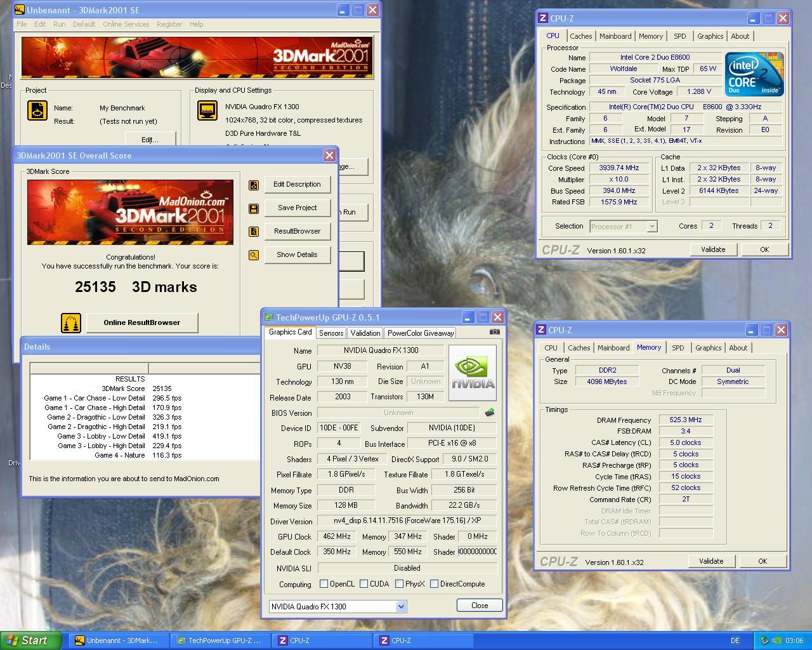Click the GPU Name field in GPU-Z
This screenshot has width=812, height=650.
tap(381, 350)
